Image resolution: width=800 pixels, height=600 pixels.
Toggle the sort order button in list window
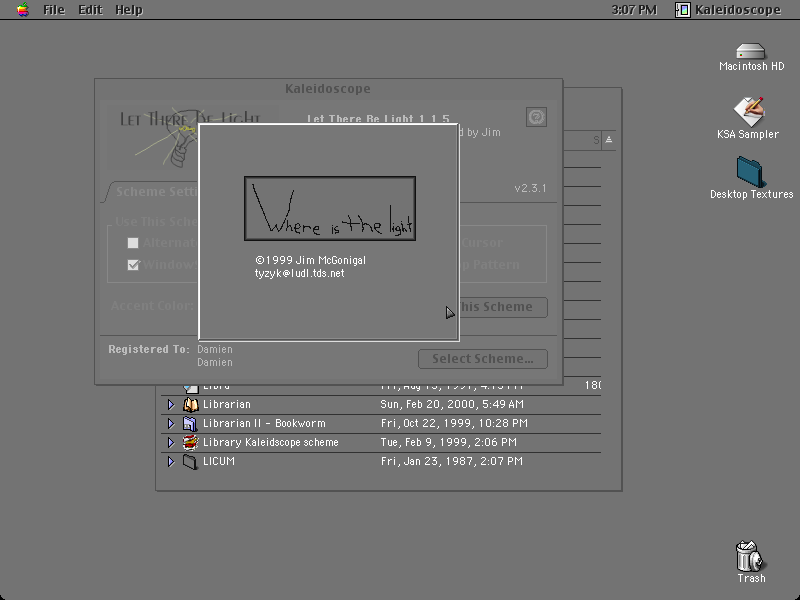(609, 140)
